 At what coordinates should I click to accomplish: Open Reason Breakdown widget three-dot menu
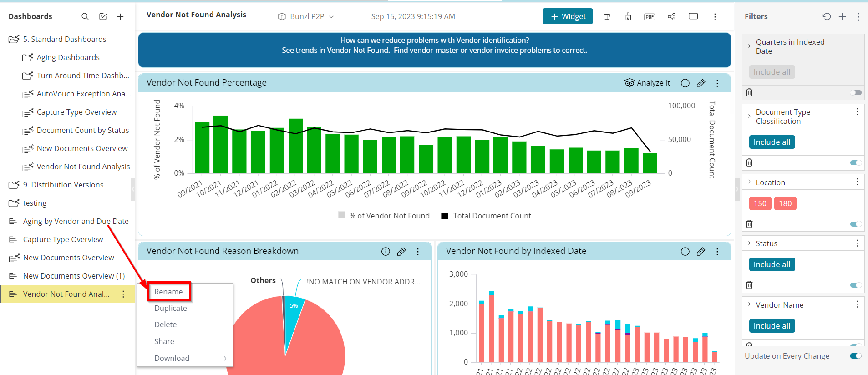tap(418, 251)
